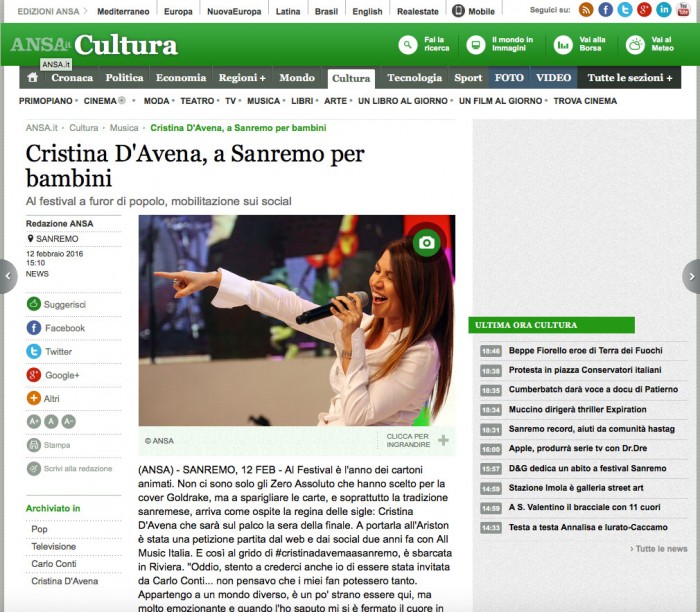Open Vai al Meteo weather icon
The height and width of the screenshot is (612, 700).
(x=635, y=45)
